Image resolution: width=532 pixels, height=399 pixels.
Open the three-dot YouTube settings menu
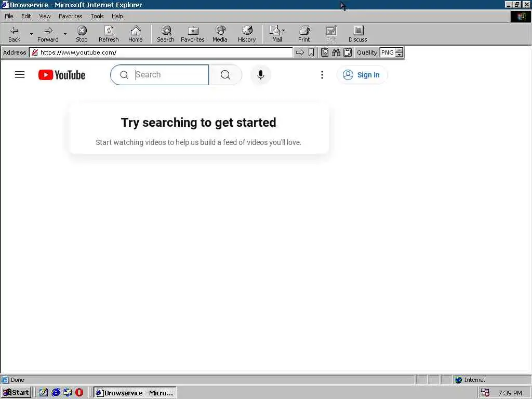tap(322, 75)
